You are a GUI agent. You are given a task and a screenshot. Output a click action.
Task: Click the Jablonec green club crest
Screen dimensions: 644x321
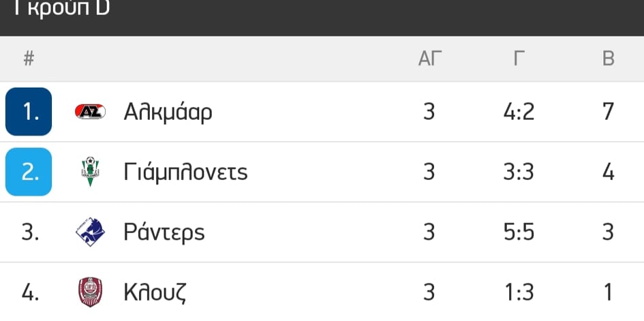[91, 172]
